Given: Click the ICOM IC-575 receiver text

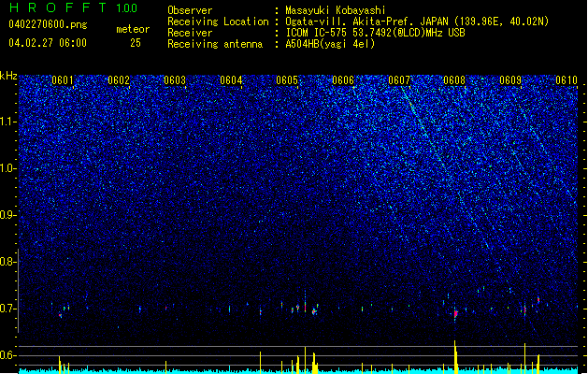Looking at the screenshot, I should tap(375, 33).
